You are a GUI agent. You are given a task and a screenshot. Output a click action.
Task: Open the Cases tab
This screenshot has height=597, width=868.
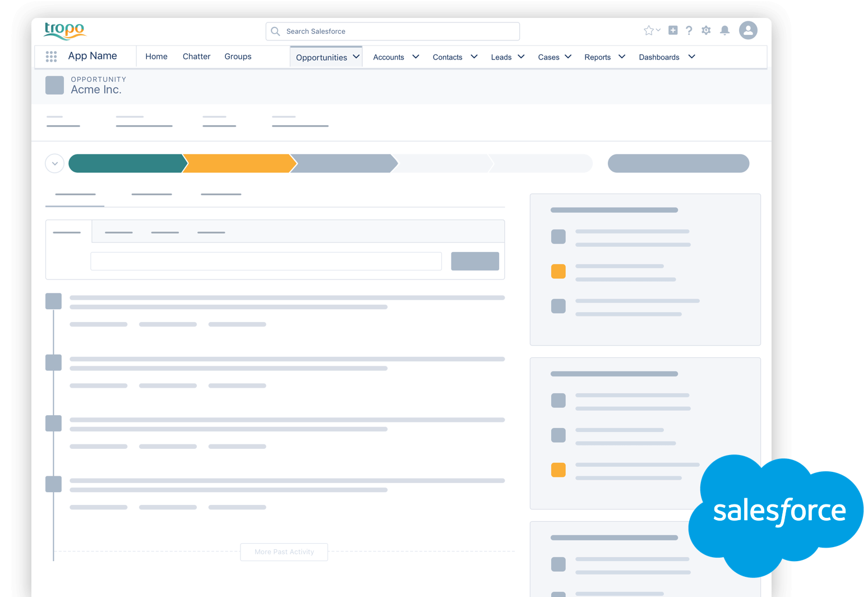click(548, 57)
